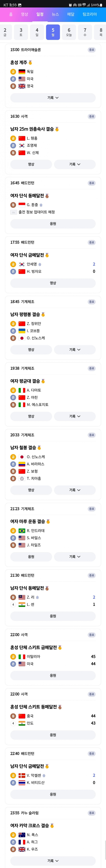Open 영상 for 남자 평행봉 결승

tap(31, 349)
